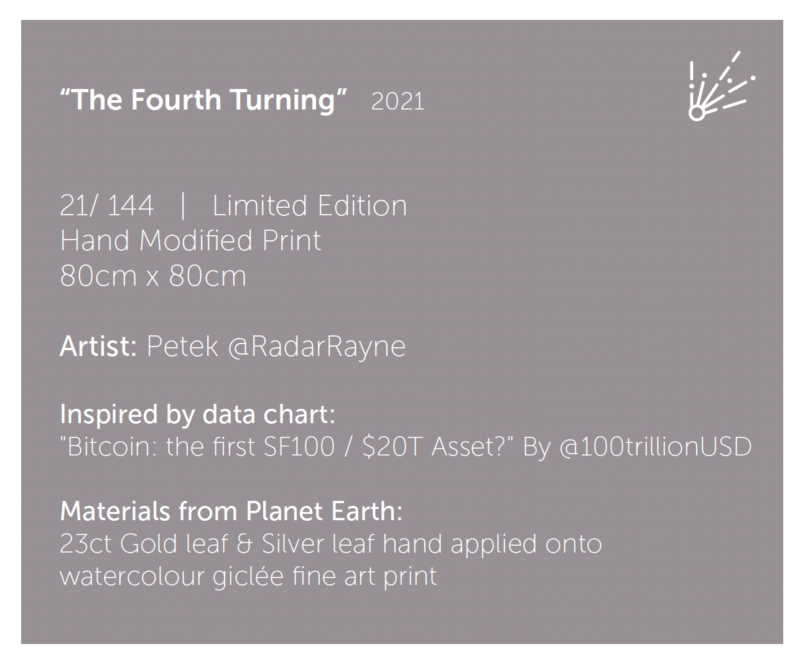Click the 23ct Gold leaf text
The image size is (800, 672).
click(x=144, y=544)
